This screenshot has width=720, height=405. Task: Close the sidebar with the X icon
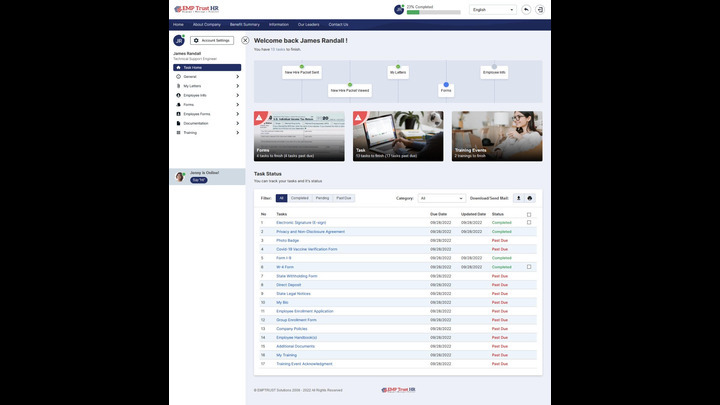click(x=245, y=41)
